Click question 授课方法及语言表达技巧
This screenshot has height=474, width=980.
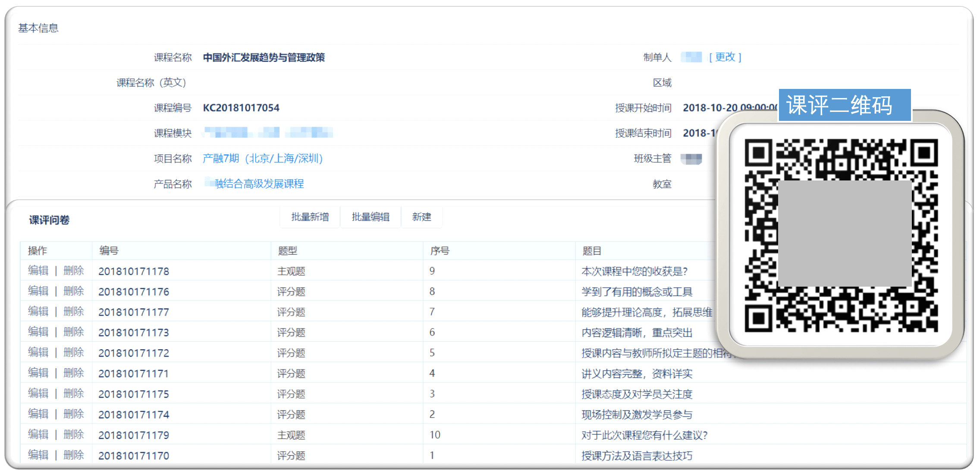pyautogui.click(x=637, y=455)
